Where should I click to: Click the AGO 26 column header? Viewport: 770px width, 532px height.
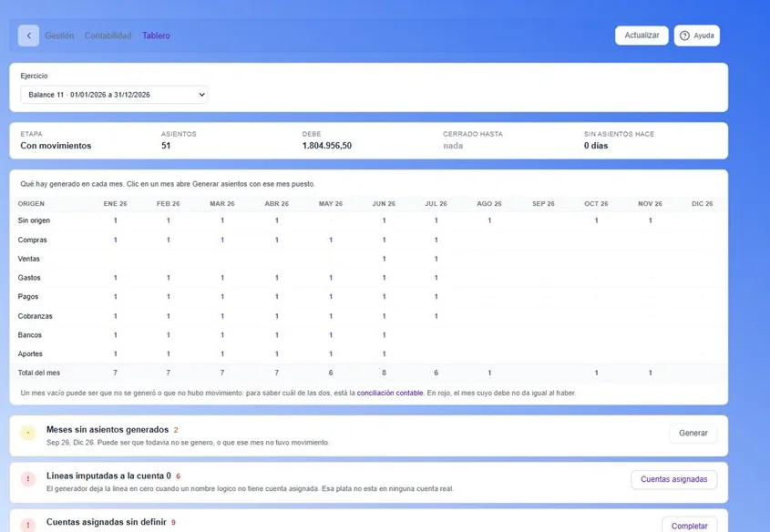click(x=489, y=204)
